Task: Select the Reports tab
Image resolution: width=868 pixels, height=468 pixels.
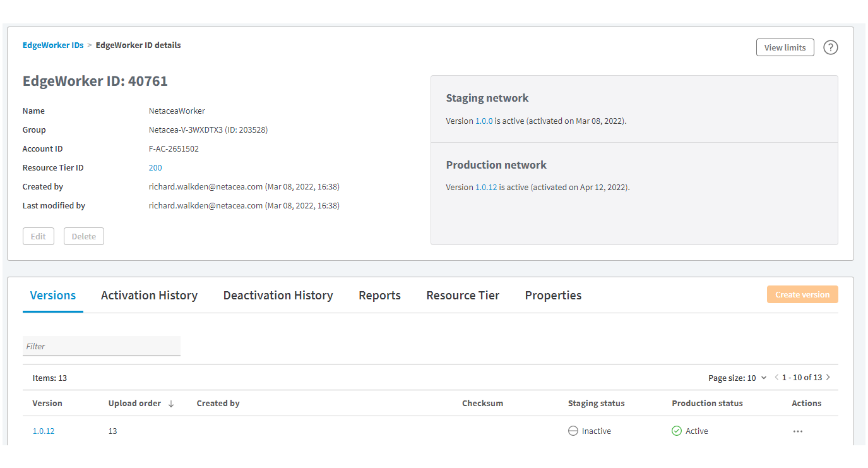Action: [x=379, y=296]
